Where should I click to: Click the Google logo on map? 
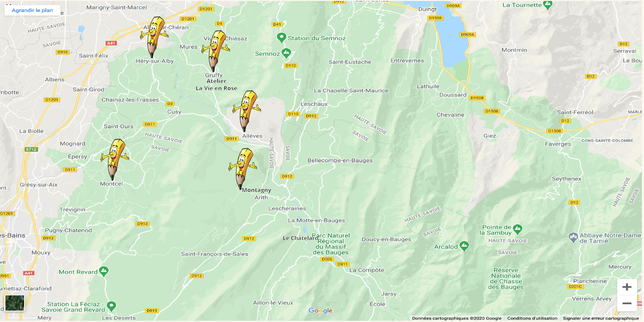pos(320,311)
